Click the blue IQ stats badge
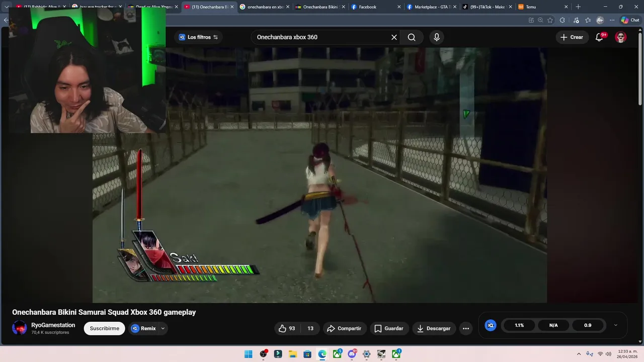Viewport: 644px width, 362px height. click(x=491, y=325)
